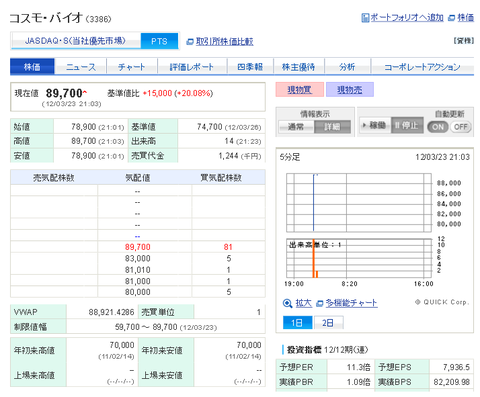Image resolution: width=480 pixels, height=397 pixels.
Task: Open the 株主優待 tab
Action: point(299,67)
